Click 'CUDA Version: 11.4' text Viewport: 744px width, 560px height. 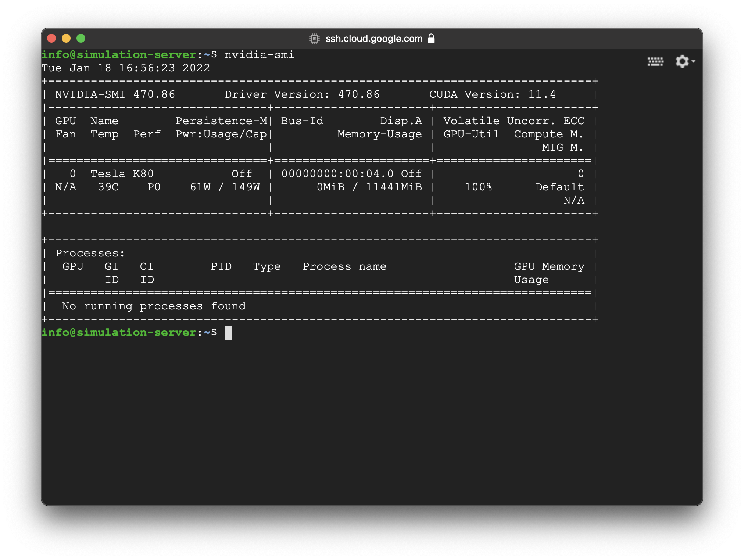(493, 94)
